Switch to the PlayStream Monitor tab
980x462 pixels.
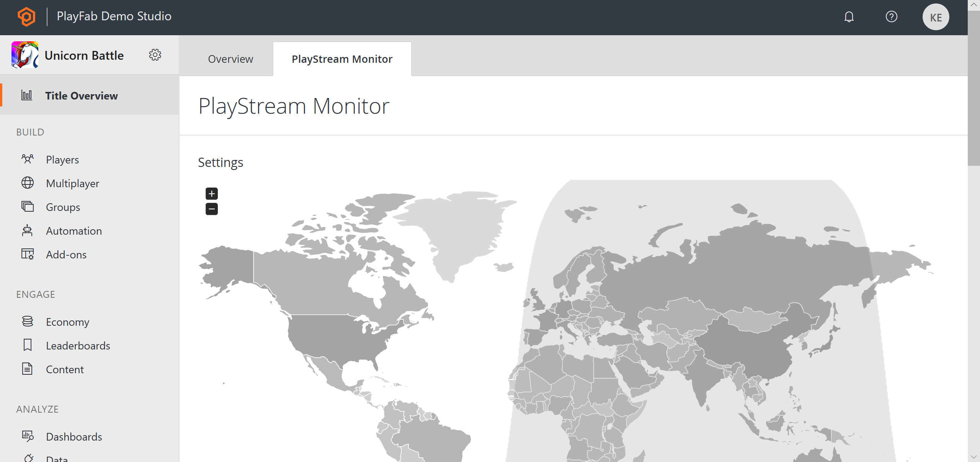(x=343, y=59)
